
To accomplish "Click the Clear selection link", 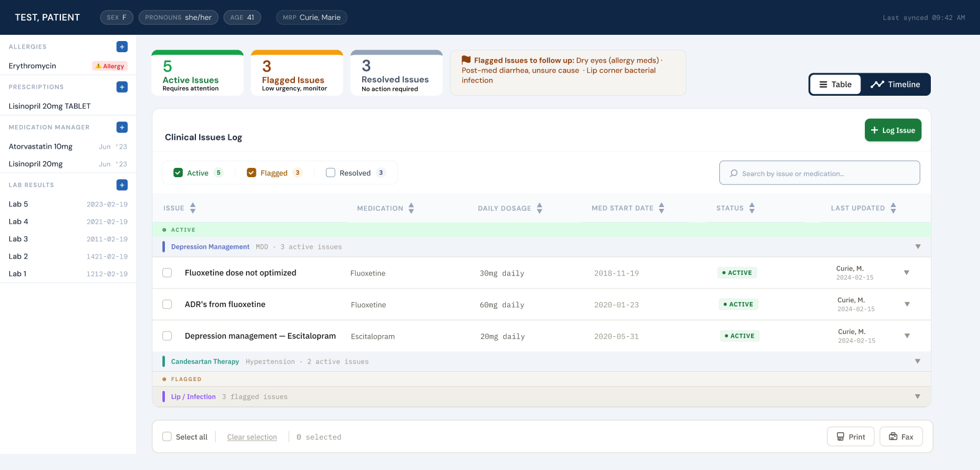I will tap(252, 437).
